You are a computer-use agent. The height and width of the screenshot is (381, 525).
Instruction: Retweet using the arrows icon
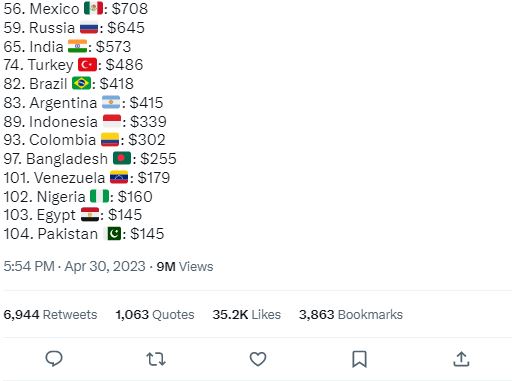coord(156,359)
